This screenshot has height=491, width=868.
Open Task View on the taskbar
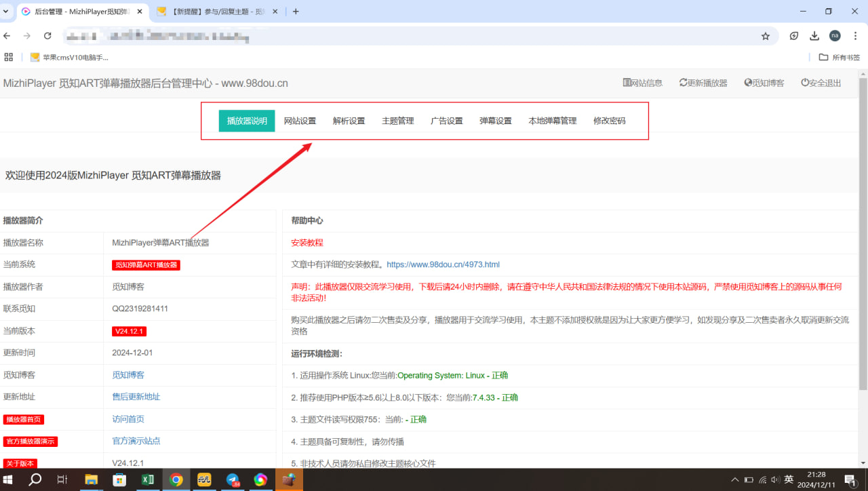pos(62,479)
